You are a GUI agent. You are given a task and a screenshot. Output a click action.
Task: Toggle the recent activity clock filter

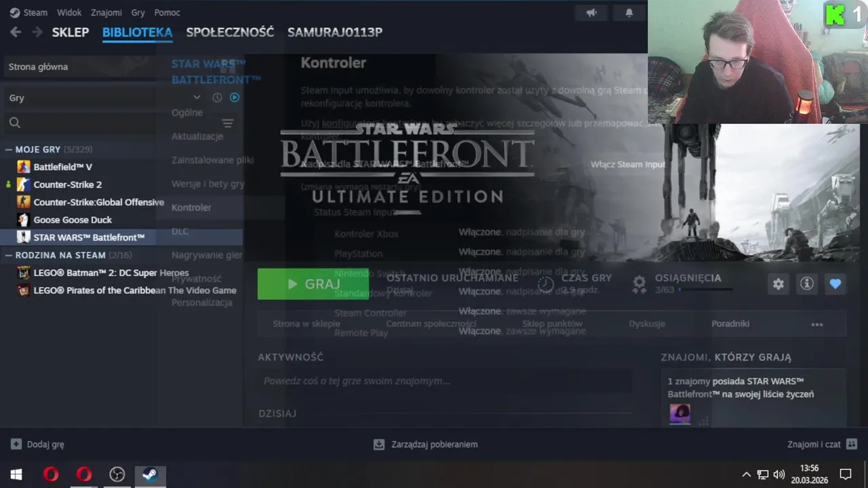[x=217, y=98]
